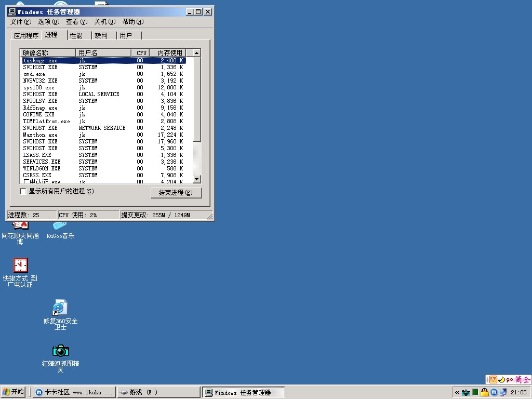This screenshot has width=532, height=399.
Task: Click the 21:05 system clock
Action: point(518,393)
